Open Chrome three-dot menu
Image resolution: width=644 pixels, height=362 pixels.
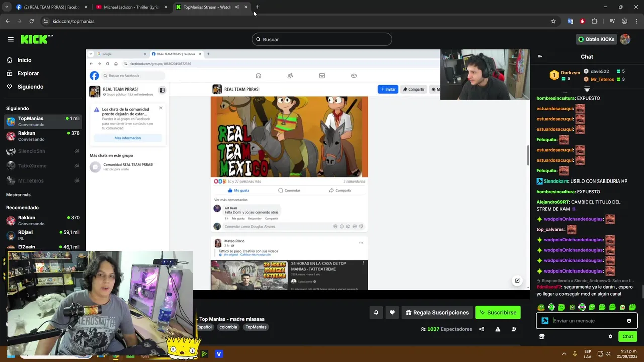pos(636,21)
